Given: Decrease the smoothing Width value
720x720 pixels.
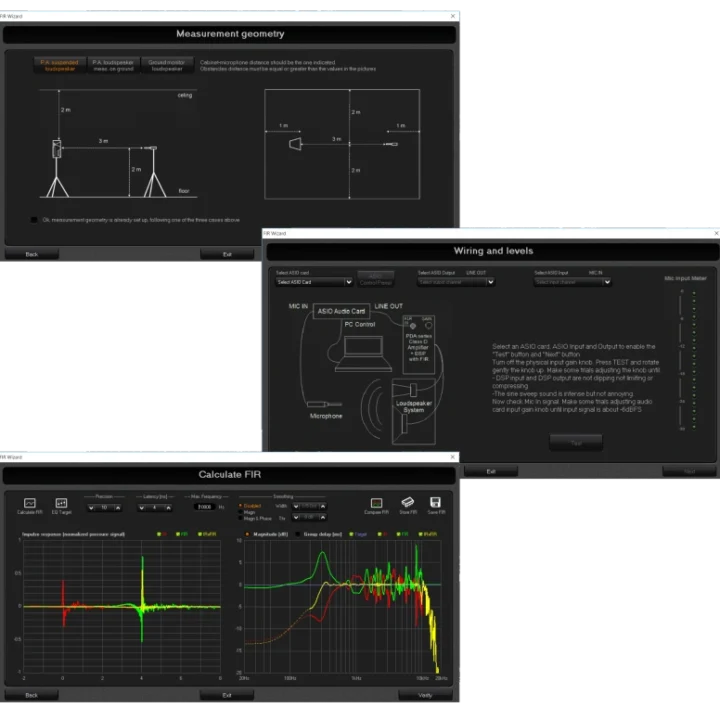Looking at the screenshot, I should click(296, 506).
